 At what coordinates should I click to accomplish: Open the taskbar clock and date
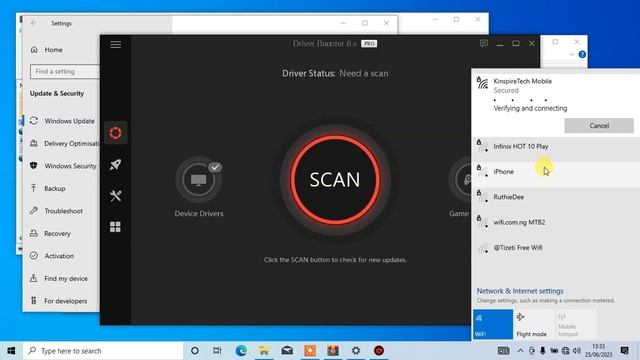(x=598, y=351)
